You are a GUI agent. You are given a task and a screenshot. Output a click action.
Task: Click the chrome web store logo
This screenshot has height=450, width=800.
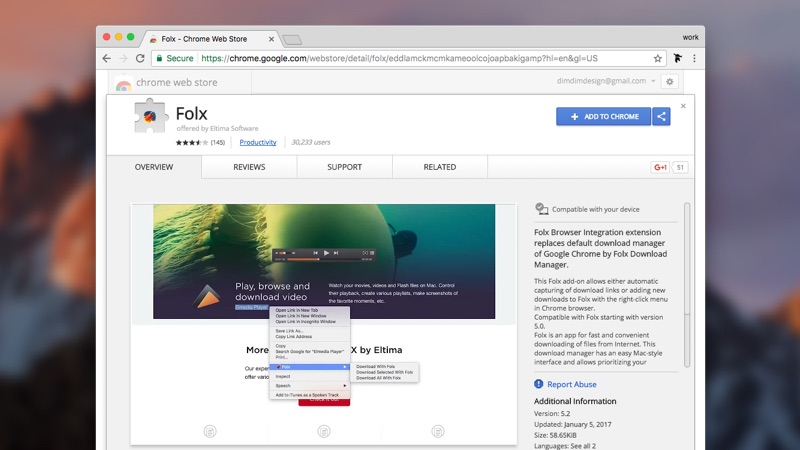click(123, 83)
